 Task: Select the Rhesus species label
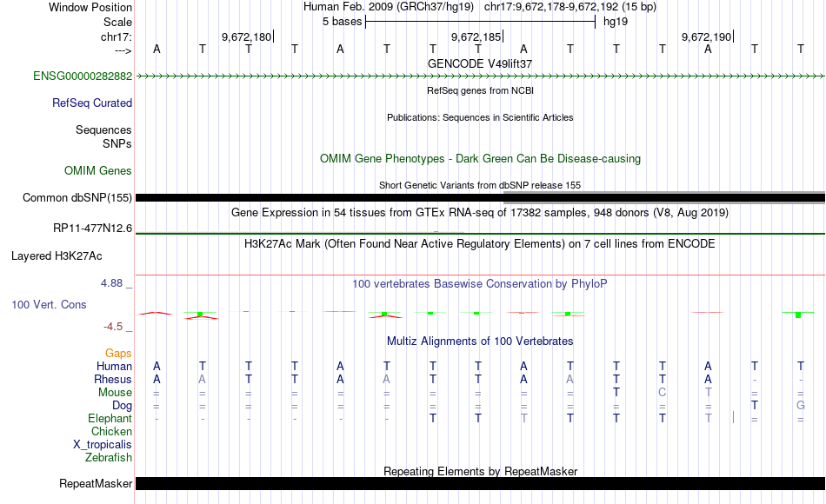[113, 379]
